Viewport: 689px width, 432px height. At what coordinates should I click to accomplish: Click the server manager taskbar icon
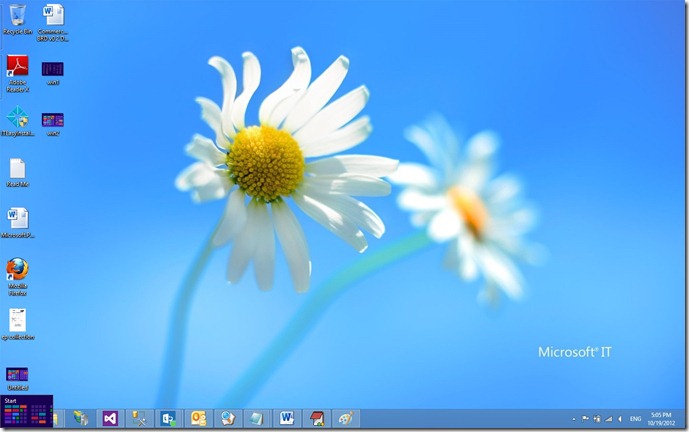coord(81,418)
